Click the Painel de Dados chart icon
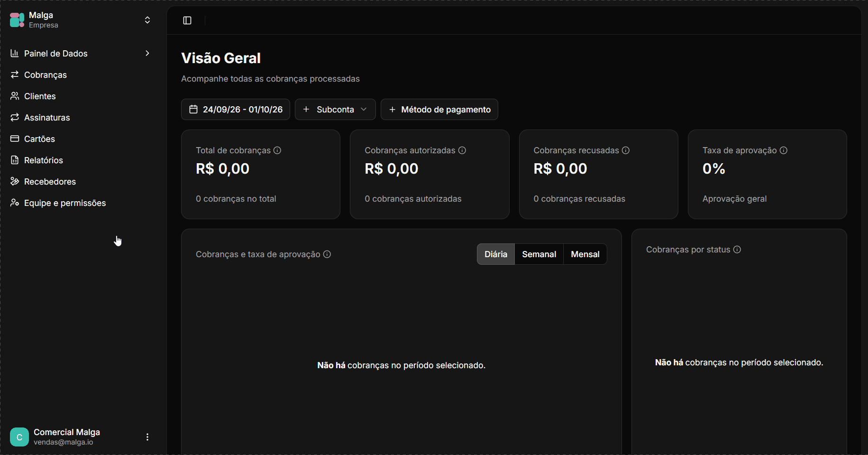 coord(15,53)
